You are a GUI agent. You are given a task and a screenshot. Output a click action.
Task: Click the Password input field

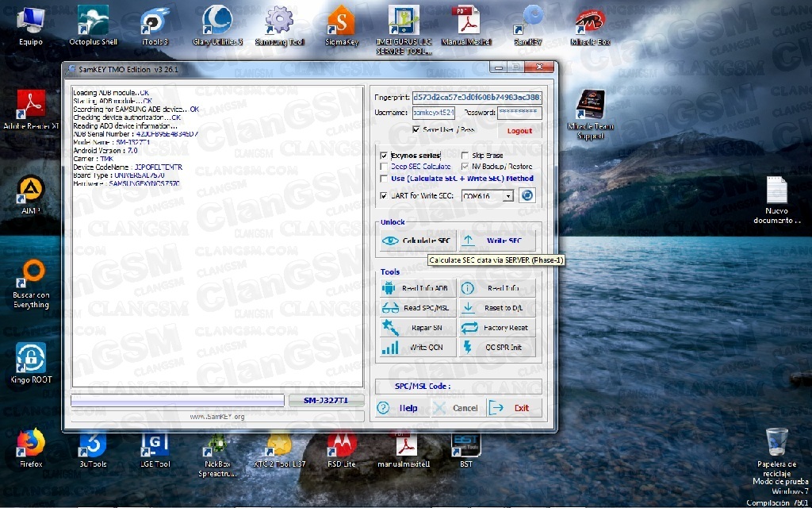coord(519,113)
